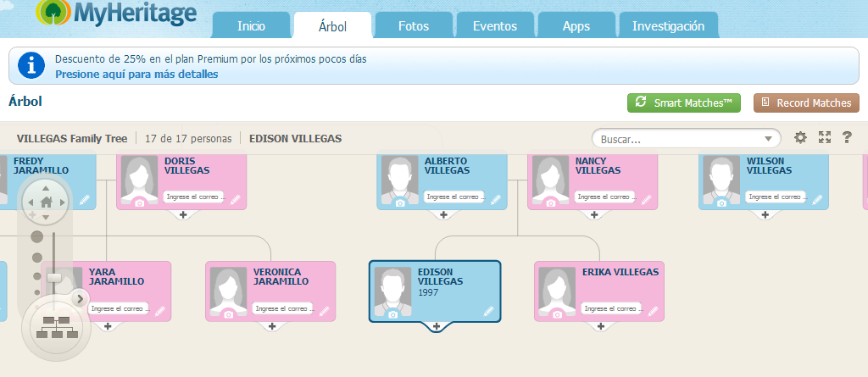Edit Erika Villegas using the pencil icon
The height and width of the screenshot is (377, 868).
[649, 311]
